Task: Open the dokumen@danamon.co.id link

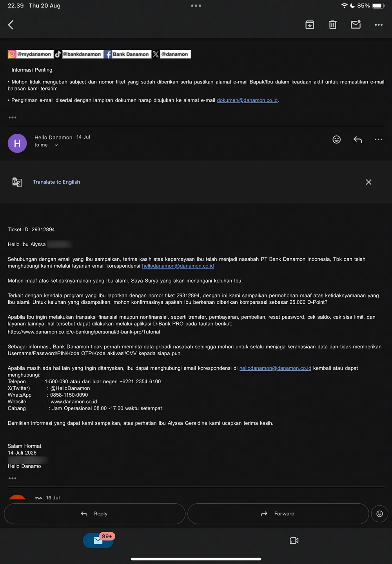Action: coord(247,100)
